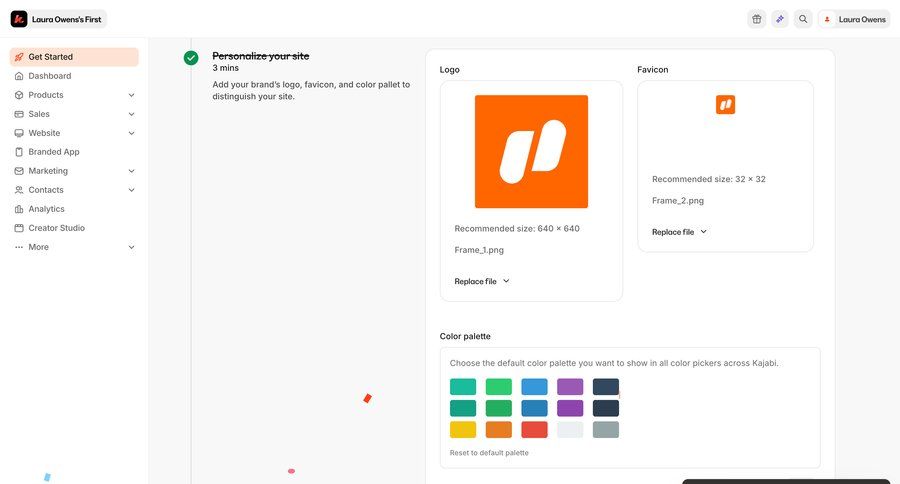
Task: Click the sparkle AI assistant icon
Action: 779,19
